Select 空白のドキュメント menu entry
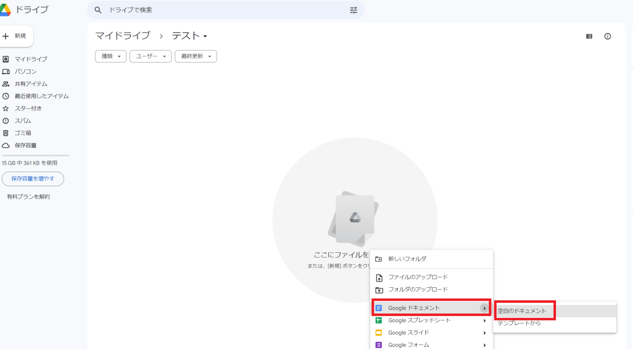The image size is (644, 351). (522, 311)
